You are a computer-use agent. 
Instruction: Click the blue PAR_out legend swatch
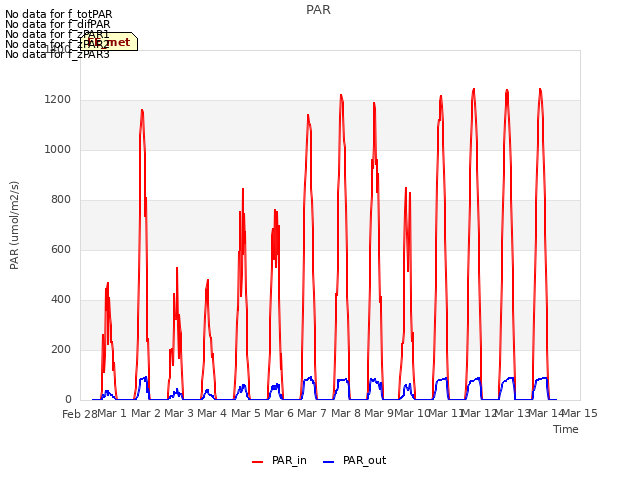pos(329,462)
